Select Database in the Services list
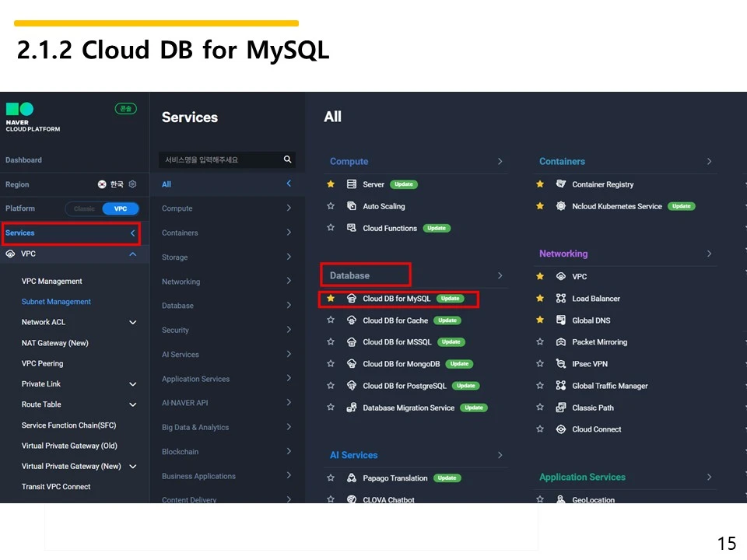The height and width of the screenshot is (560, 747). pos(227,305)
